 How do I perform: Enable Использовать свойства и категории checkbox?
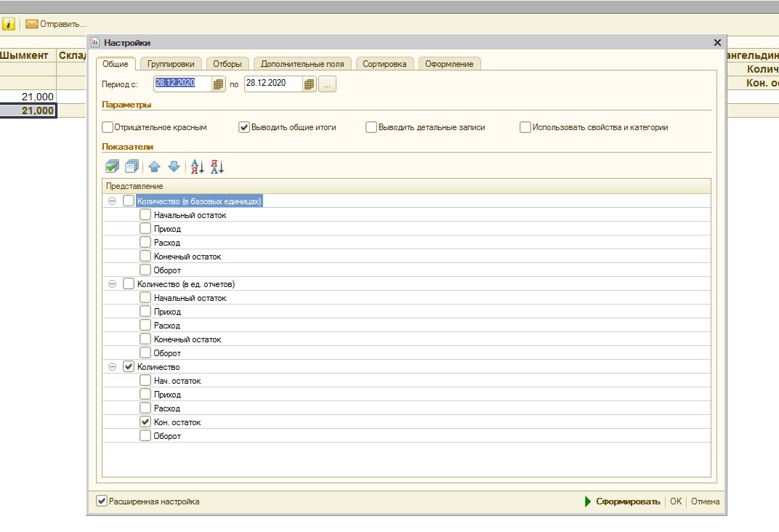coord(525,127)
